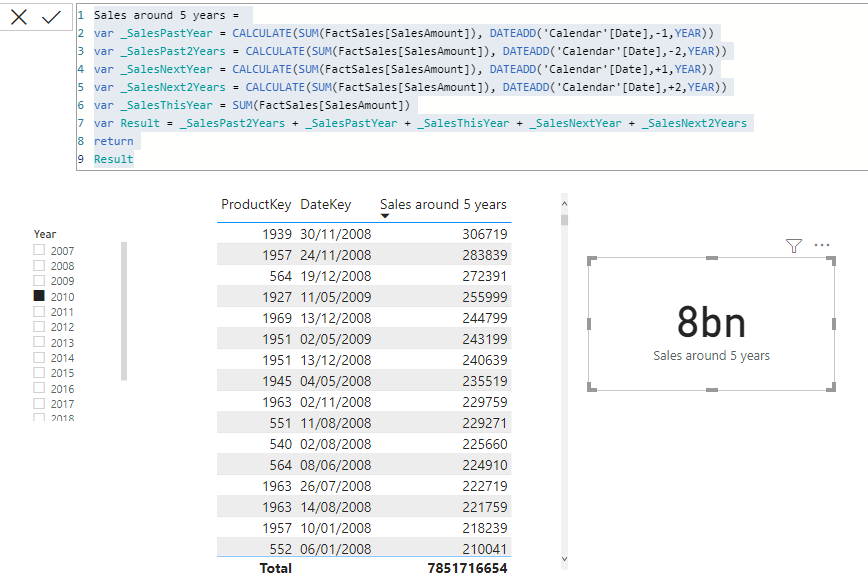Select table cell value 225660
The image size is (868, 579).
[485, 444]
